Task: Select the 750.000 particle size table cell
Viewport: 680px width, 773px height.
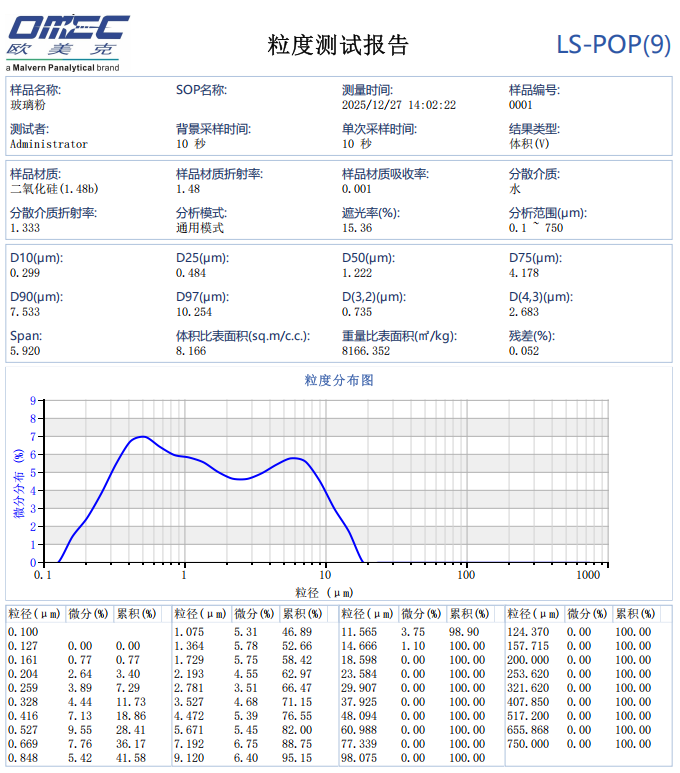Action: [x=528, y=744]
